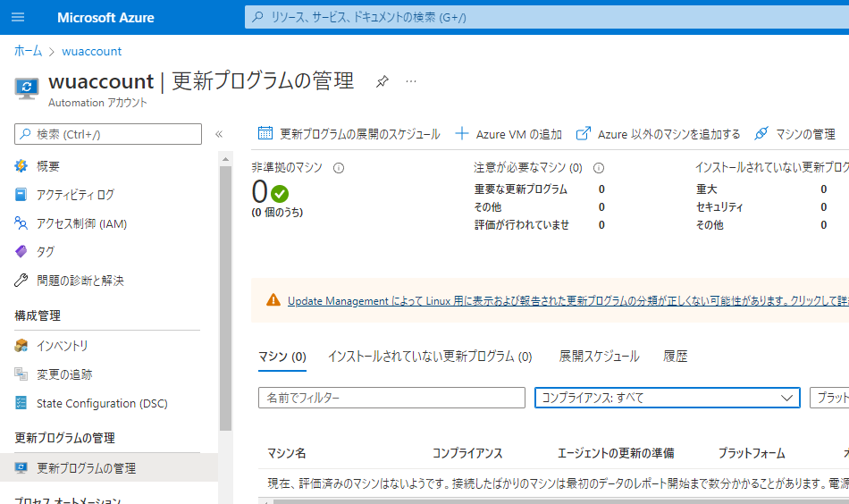Click the wrench icon for diagnostics
This screenshot has height=504, width=849.
point(21,280)
